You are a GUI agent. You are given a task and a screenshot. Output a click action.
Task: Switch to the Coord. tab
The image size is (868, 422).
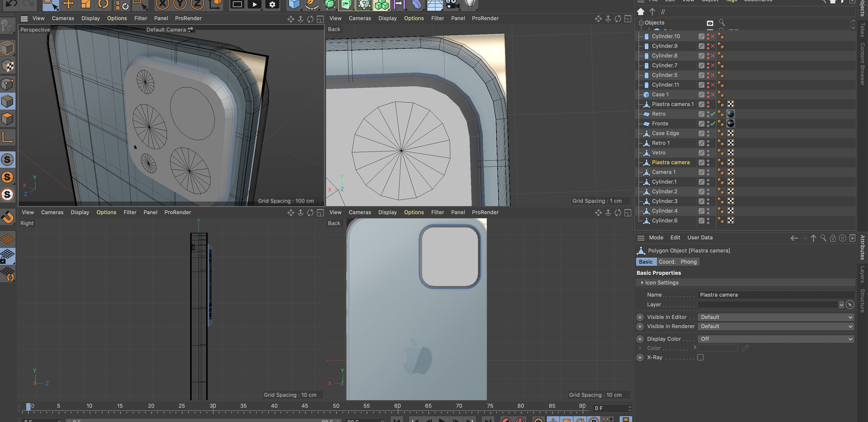[667, 262]
